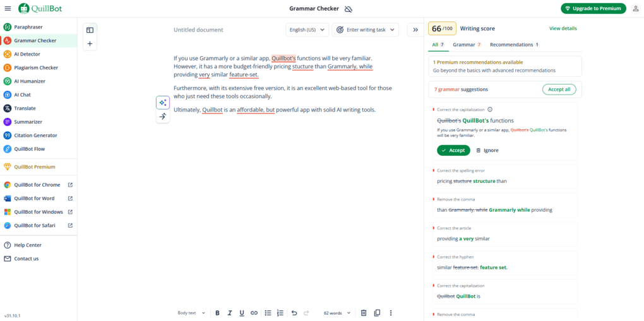Open the Enter writing task dropdown
644x321 pixels.
[365, 30]
